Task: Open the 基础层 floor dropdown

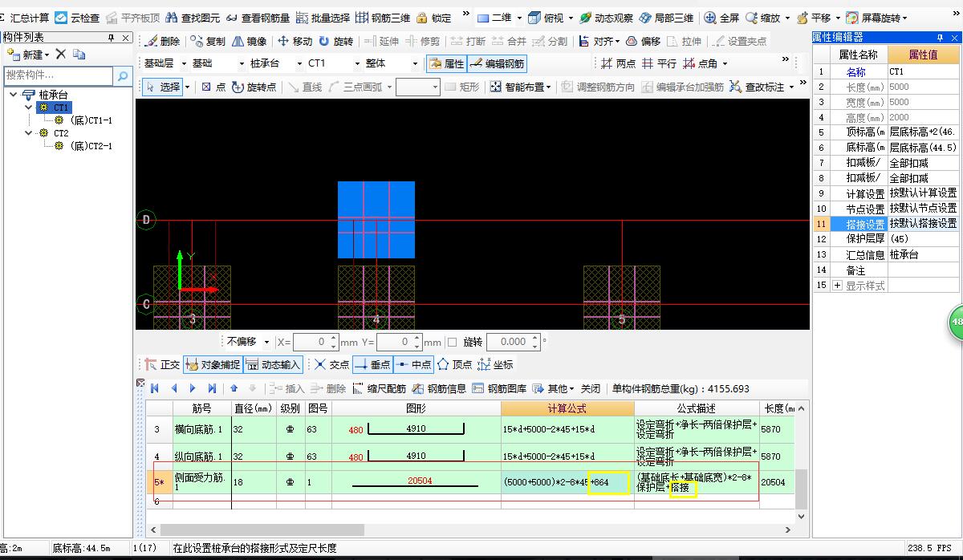Action: 184,64
